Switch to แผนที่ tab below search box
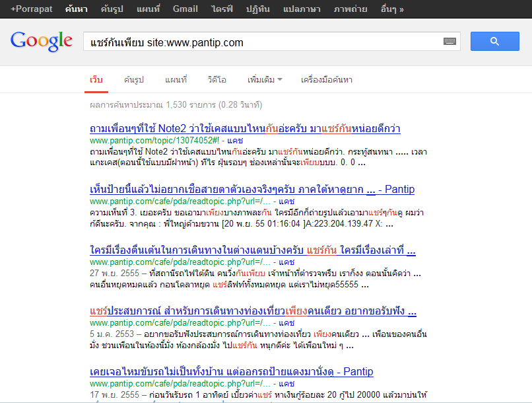Image resolution: width=532 pixels, height=403 pixels. 176,80
